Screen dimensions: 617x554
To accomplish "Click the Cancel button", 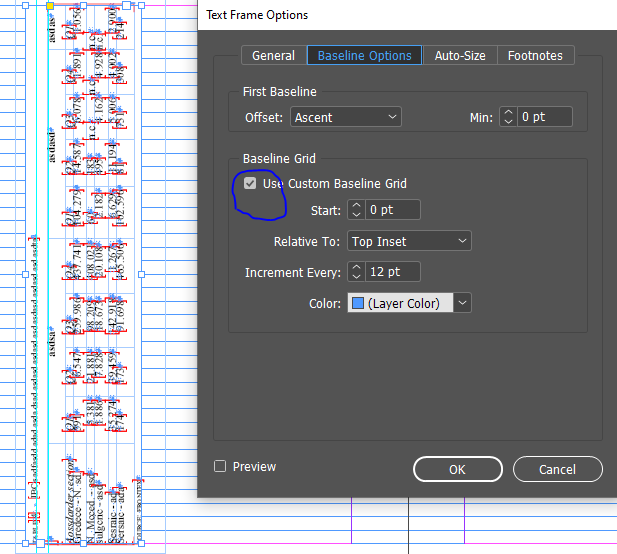I will pos(557,469).
